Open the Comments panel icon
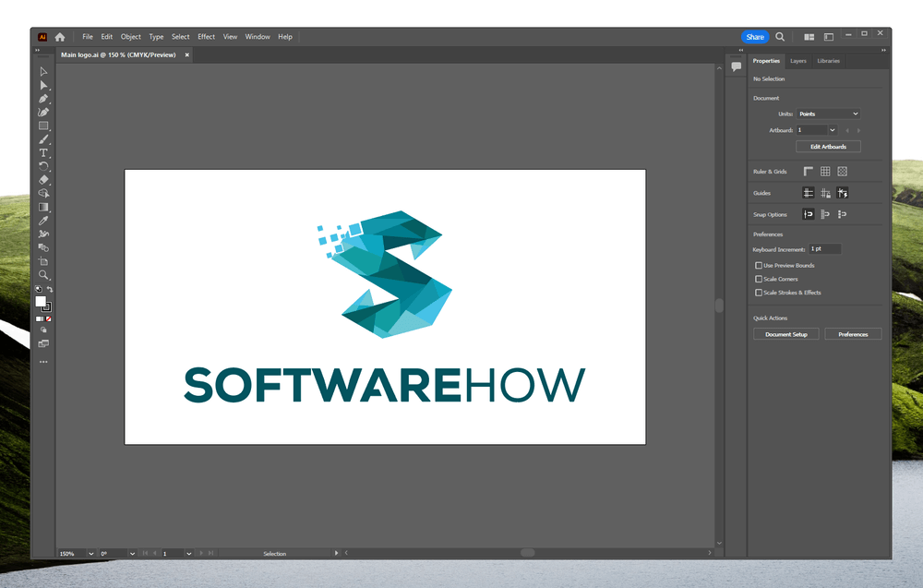This screenshot has width=923, height=588. (736, 66)
